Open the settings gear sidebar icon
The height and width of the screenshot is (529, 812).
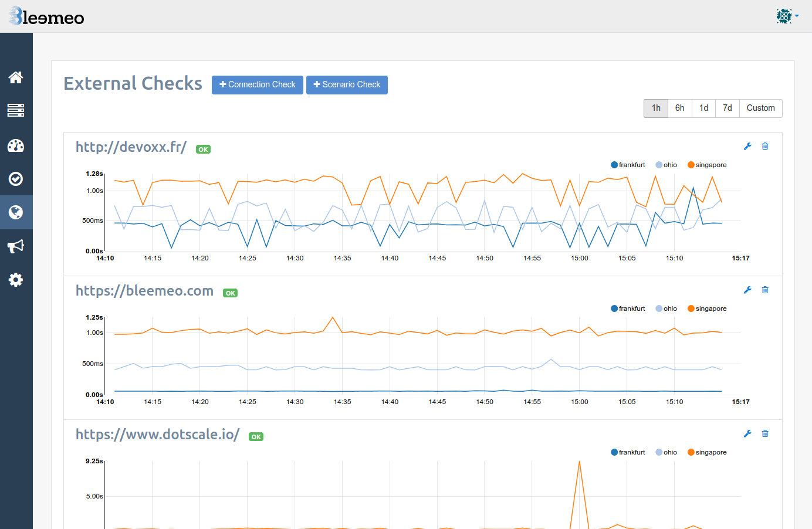(16, 280)
